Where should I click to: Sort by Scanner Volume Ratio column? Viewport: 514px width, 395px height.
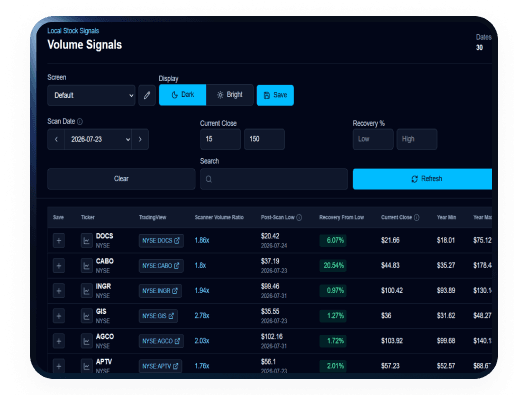tap(219, 217)
